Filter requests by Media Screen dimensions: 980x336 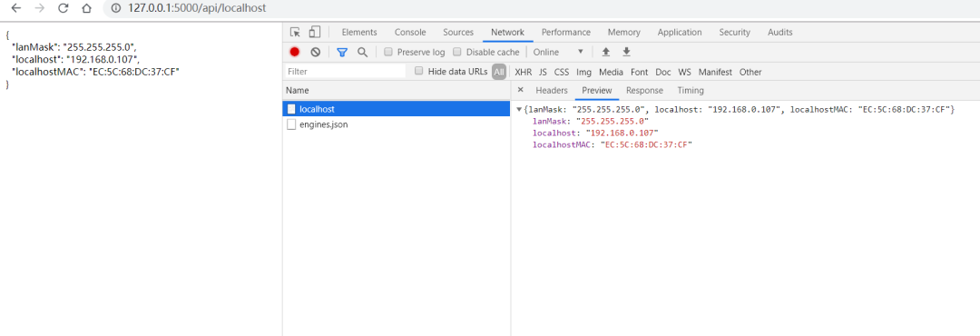[x=612, y=72]
